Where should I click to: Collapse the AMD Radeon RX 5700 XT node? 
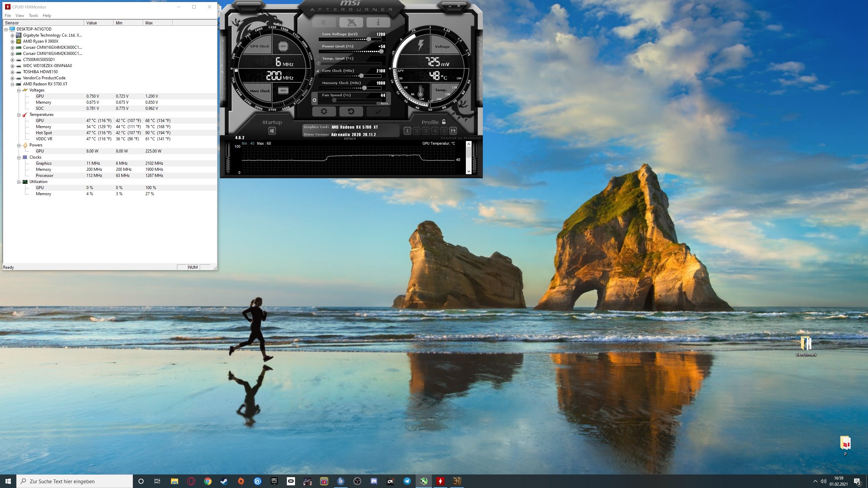point(13,84)
